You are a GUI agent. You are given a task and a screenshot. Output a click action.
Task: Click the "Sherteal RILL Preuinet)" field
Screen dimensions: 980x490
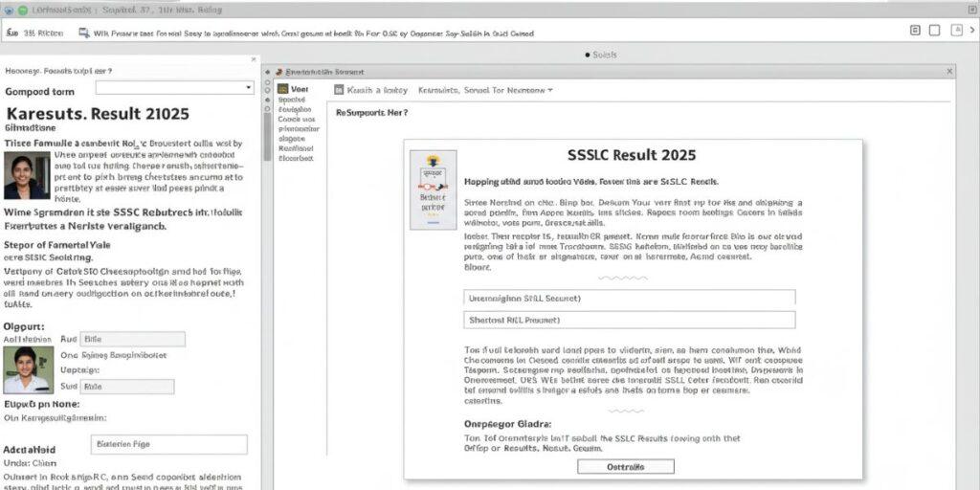pos(630,320)
